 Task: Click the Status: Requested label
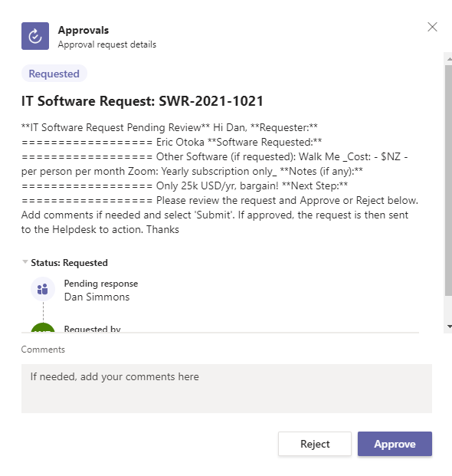coord(69,263)
